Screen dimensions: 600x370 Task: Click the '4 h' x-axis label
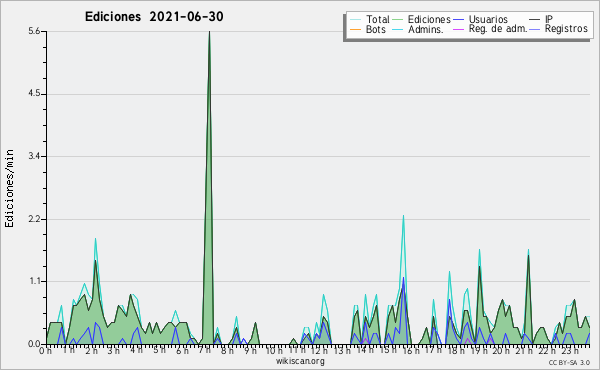click(x=136, y=351)
